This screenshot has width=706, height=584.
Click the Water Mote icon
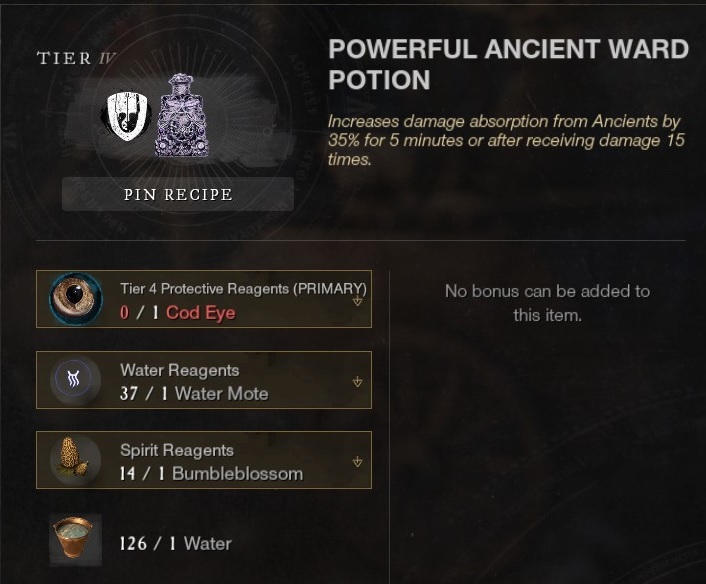point(75,379)
